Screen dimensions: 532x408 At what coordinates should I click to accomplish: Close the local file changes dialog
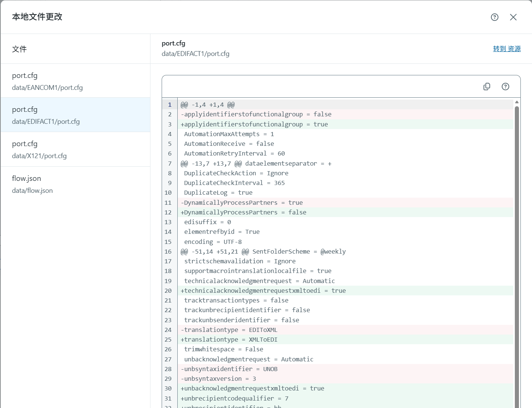coord(513,17)
